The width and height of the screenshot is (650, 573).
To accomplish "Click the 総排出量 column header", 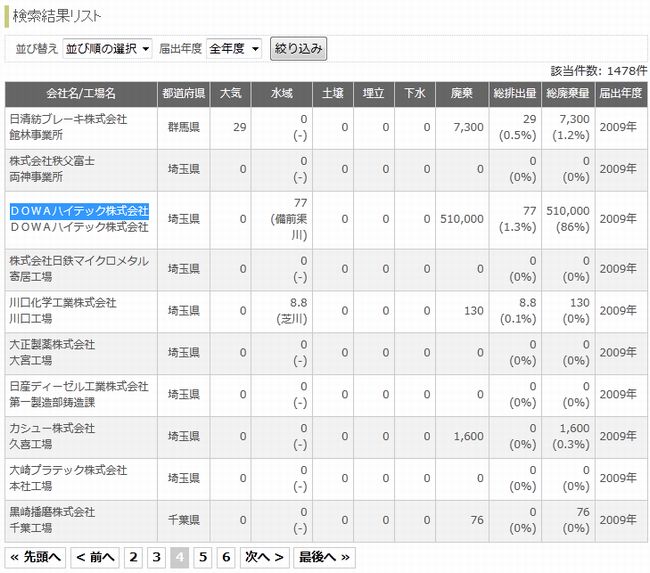I will point(515,94).
